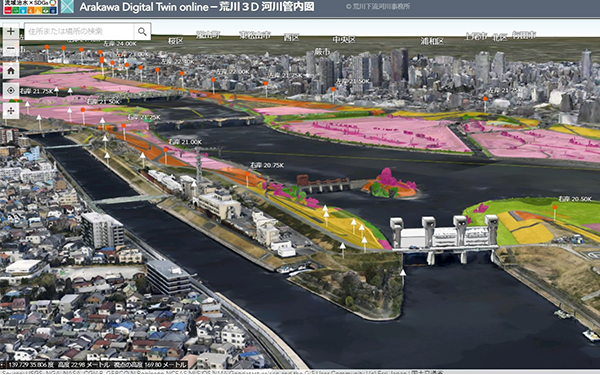
Task: Click the 荒川下流河川事務所 copyright link
Action: [x=377, y=7]
